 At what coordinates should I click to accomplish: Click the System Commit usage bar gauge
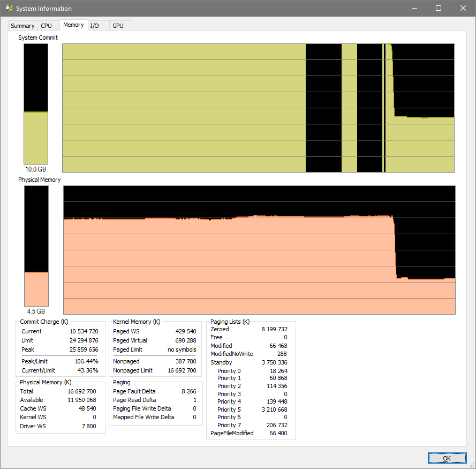coord(36,104)
